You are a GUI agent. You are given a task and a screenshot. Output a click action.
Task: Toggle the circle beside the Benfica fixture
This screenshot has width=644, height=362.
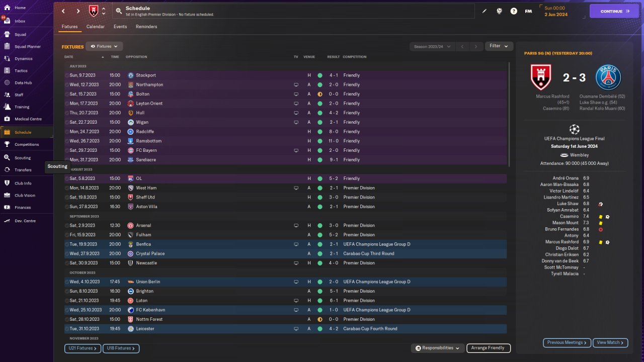tap(67, 244)
